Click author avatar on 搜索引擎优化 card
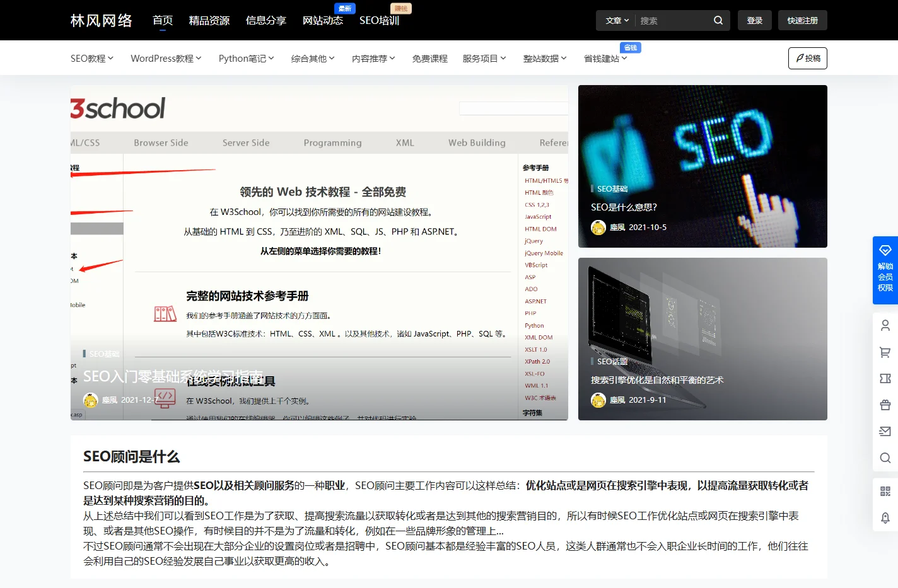The height and width of the screenshot is (588, 898). coord(598,400)
